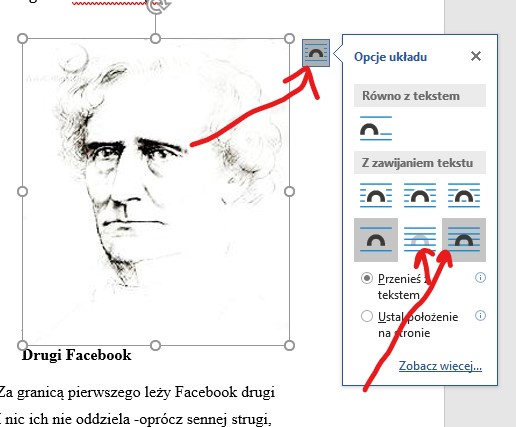Click the middle-left image resize handle

[x=22, y=192]
